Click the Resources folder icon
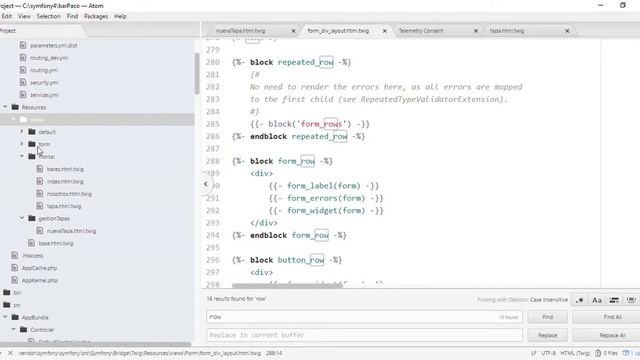Viewport: 640px width, 360px height. 15,107
